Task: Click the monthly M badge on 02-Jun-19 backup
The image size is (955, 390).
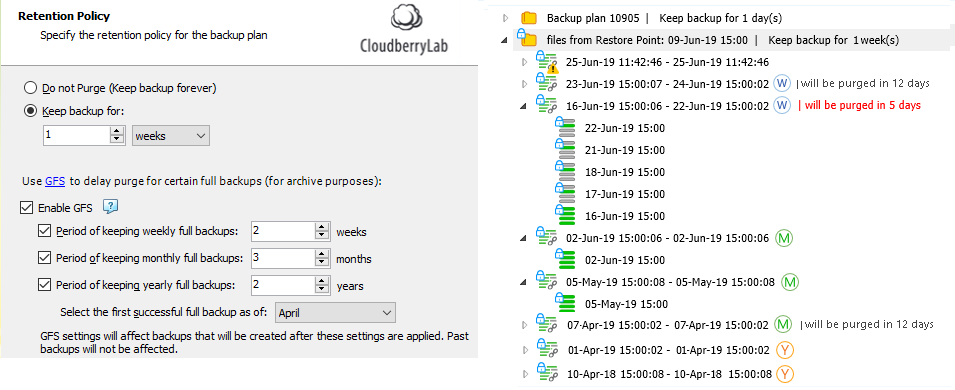Action: (x=784, y=238)
